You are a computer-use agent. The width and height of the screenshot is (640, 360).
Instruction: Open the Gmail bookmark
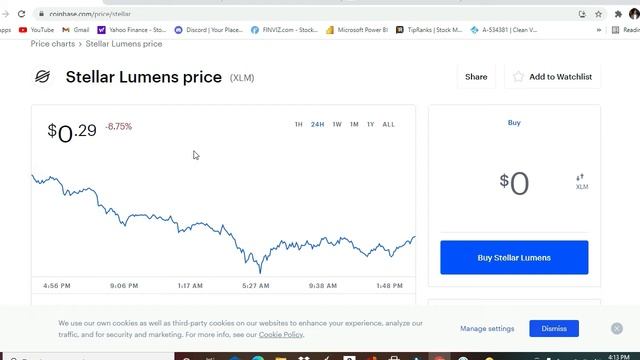[76, 30]
